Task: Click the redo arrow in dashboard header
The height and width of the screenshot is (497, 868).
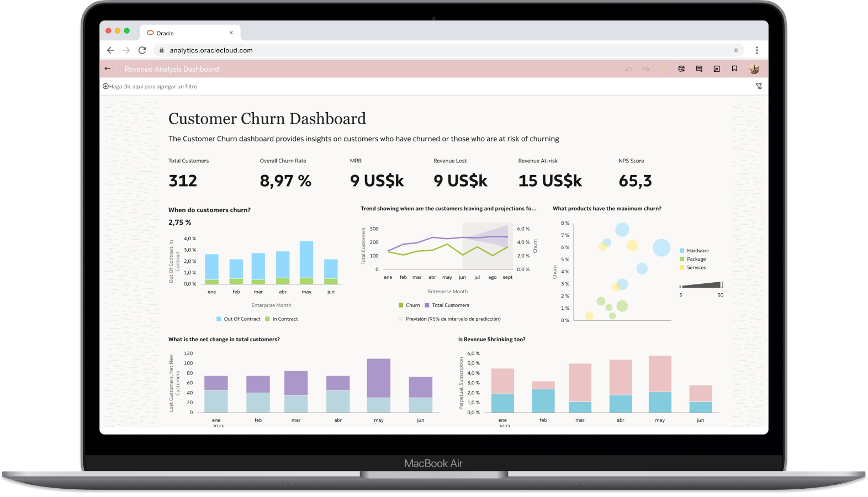Action: point(646,69)
